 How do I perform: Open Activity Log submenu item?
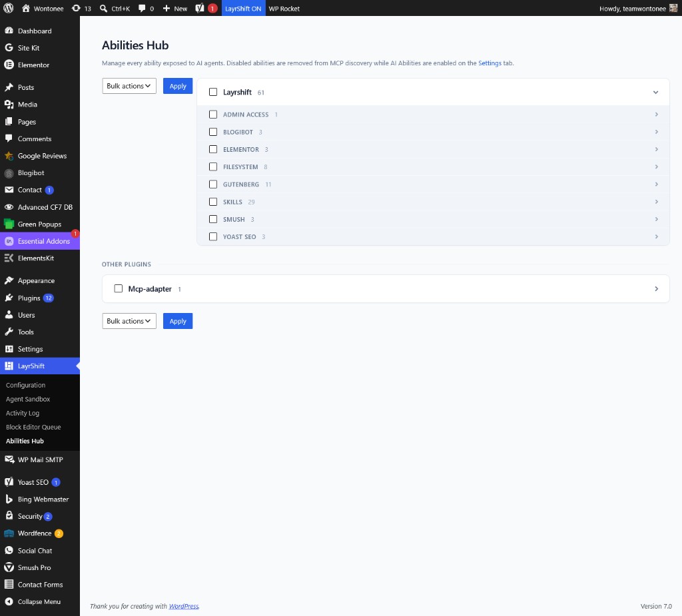23,413
